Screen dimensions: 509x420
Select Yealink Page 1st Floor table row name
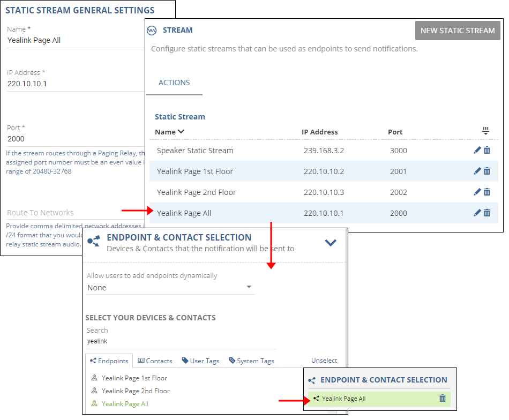(x=195, y=171)
